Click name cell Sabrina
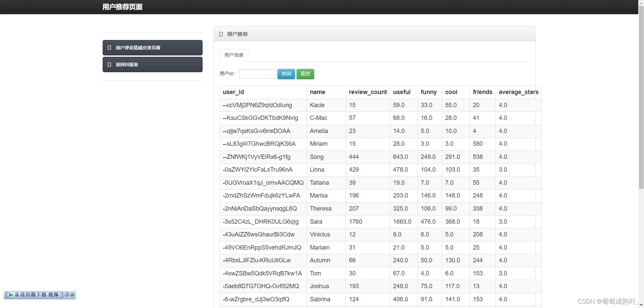The image size is (644, 308). 320,299
